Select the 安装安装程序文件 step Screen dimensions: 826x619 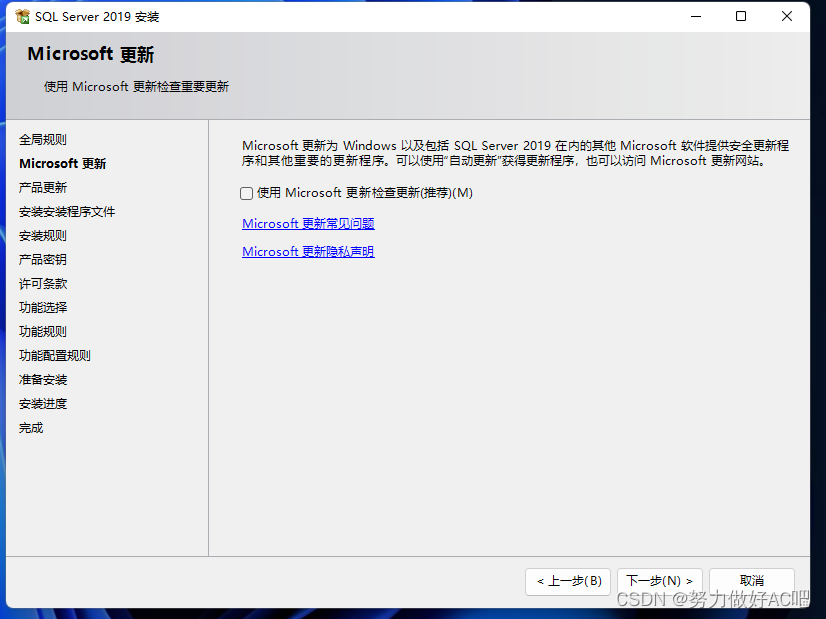[x=67, y=212]
